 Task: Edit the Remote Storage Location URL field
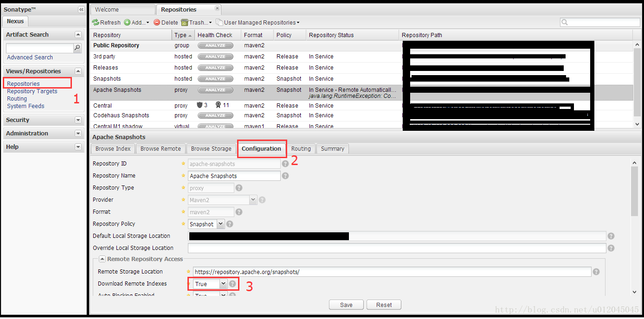(x=392, y=272)
